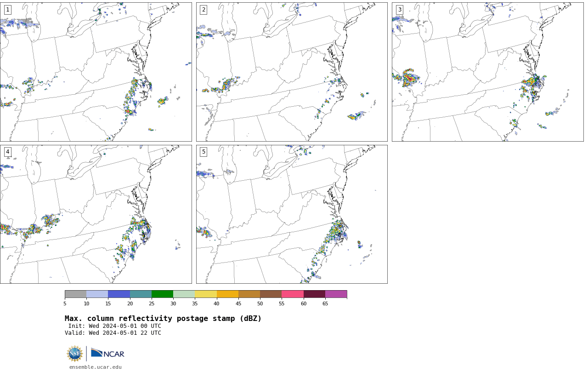The width and height of the screenshot is (588, 372).
Task: Click the colorbar tick label 5
Action: coord(65,303)
